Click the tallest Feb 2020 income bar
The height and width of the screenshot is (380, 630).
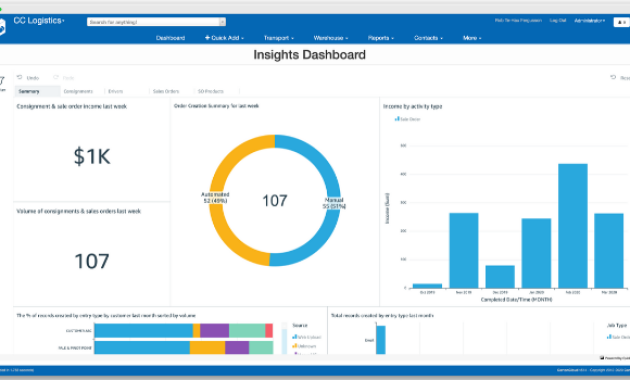click(573, 226)
